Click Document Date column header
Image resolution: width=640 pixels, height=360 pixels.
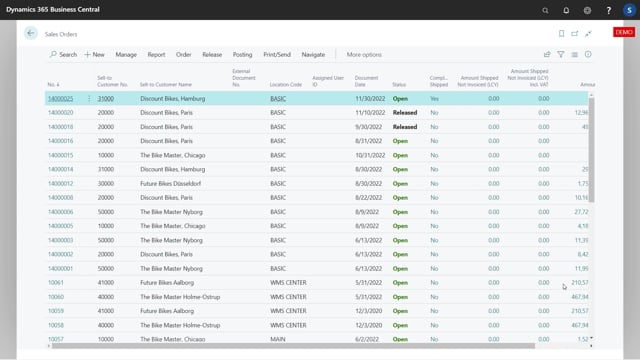coord(367,81)
